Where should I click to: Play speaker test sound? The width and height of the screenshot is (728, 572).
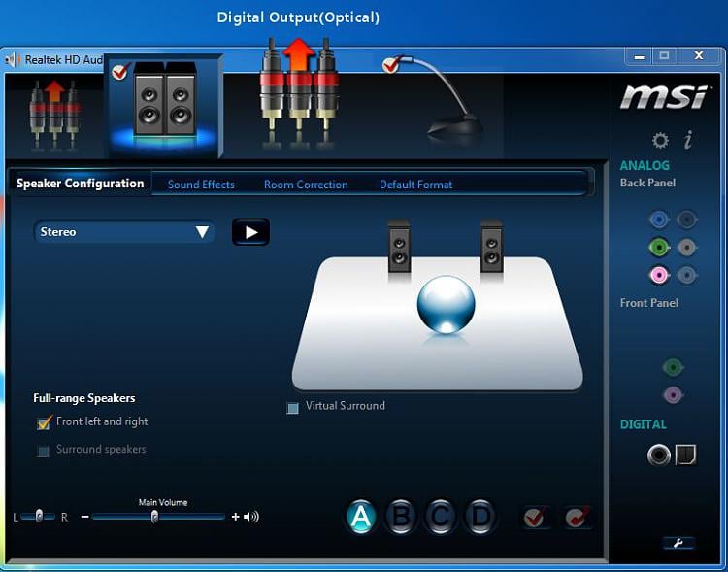coord(250,232)
